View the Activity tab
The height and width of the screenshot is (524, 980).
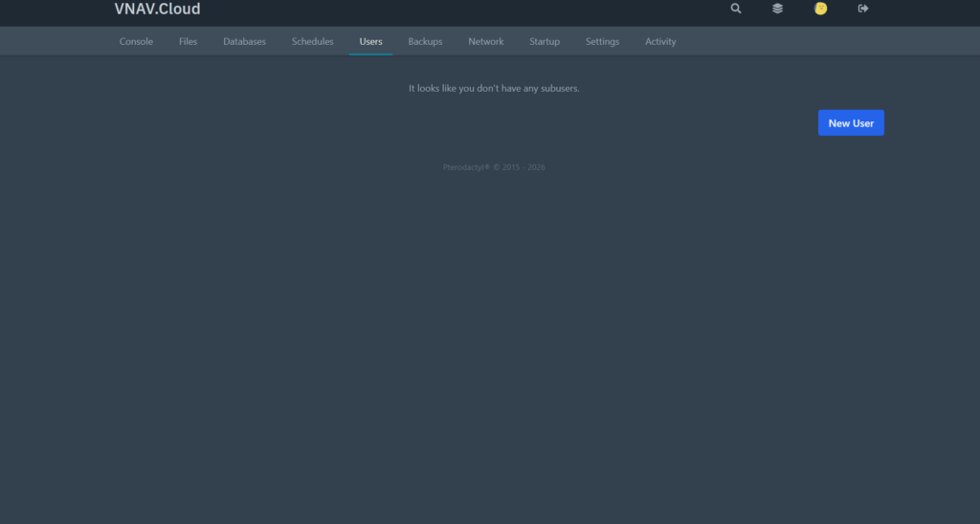pyautogui.click(x=660, y=41)
